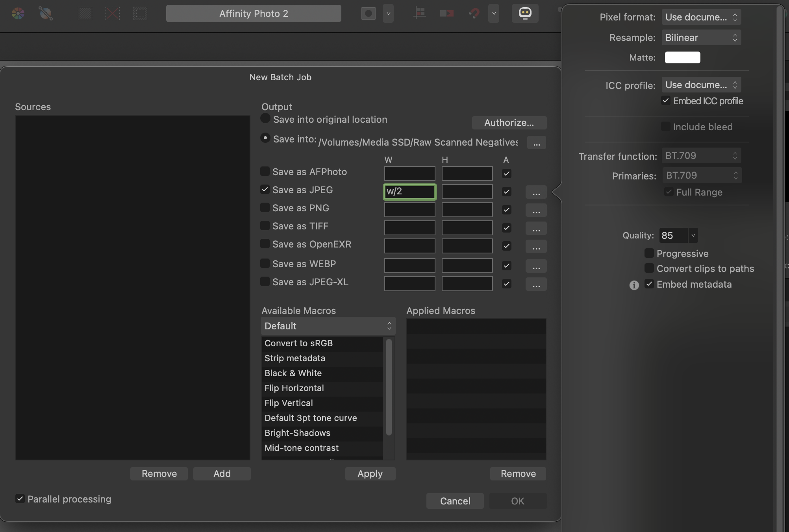Open the Snapping options dropdown arrow
This screenshot has width=789, height=532.
click(494, 14)
